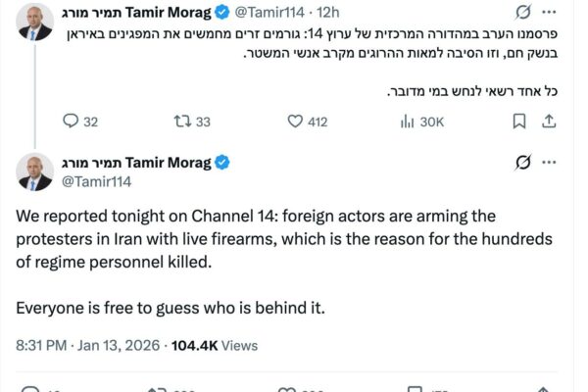Click the 104.4K Views count
The width and height of the screenshot is (588, 392).
(x=215, y=345)
